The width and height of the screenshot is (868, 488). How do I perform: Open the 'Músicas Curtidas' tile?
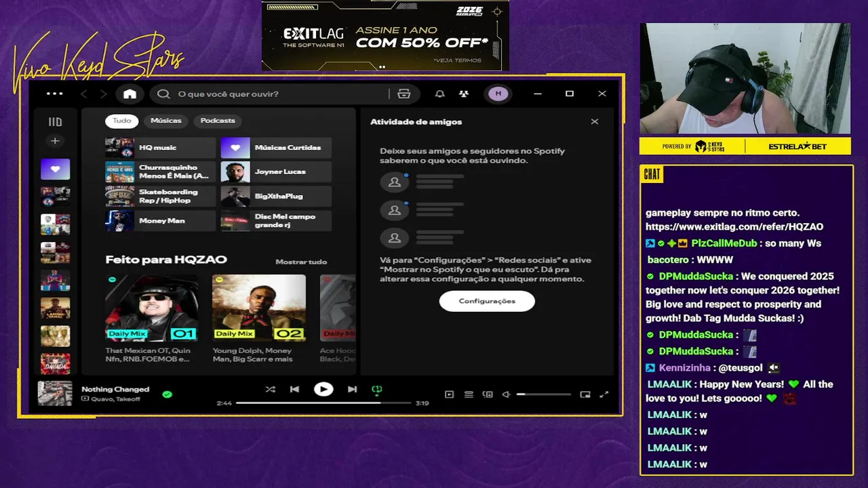276,148
